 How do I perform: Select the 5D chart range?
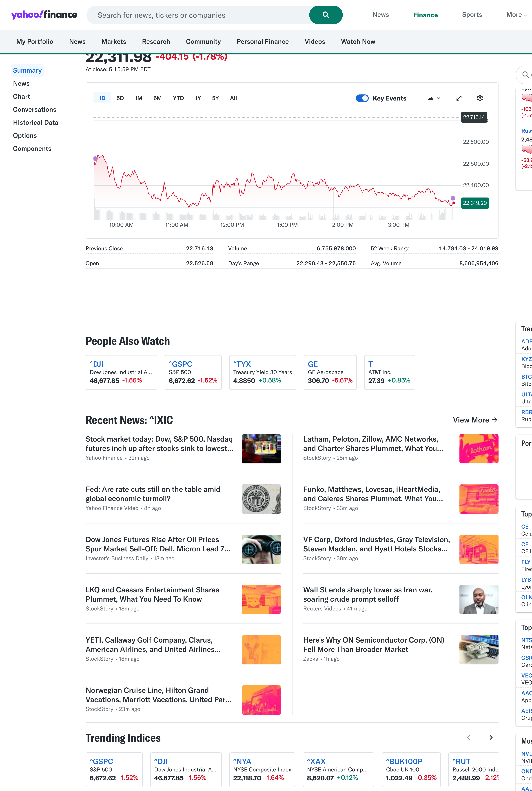(x=120, y=98)
